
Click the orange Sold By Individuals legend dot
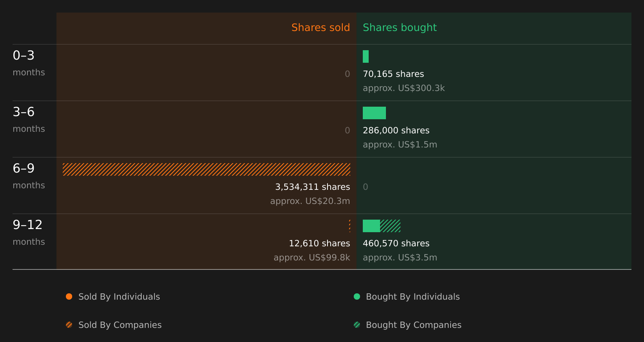tap(69, 297)
